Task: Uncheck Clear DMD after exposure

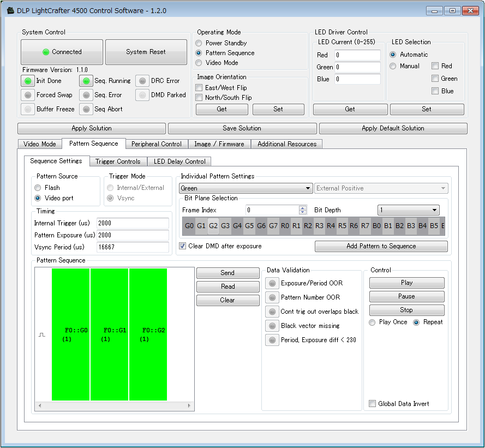Action: point(183,246)
